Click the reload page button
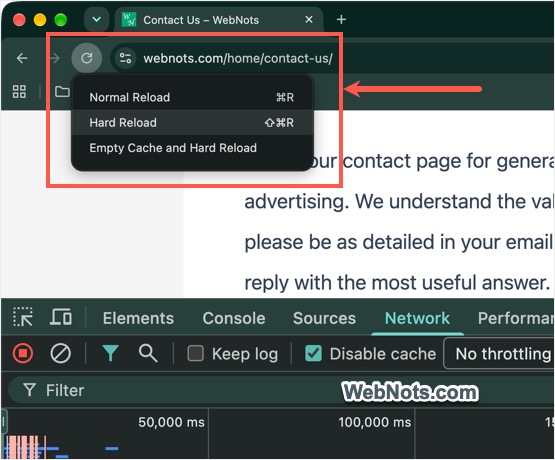 pos(87,58)
